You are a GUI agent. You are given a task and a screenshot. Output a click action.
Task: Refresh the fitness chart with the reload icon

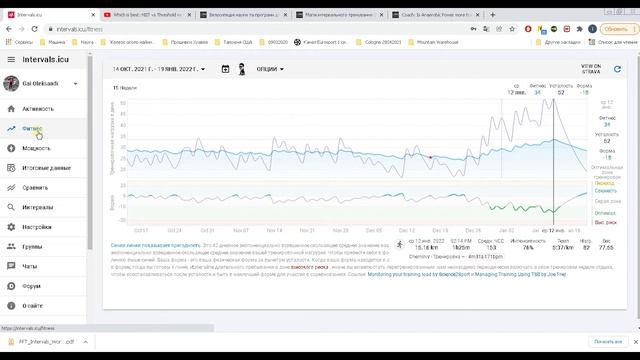coord(618,69)
